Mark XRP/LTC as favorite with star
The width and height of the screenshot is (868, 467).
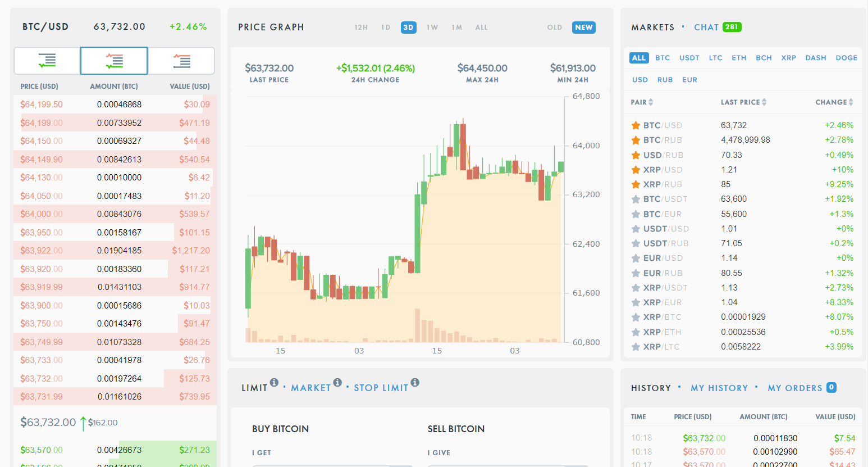coord(636,347)
